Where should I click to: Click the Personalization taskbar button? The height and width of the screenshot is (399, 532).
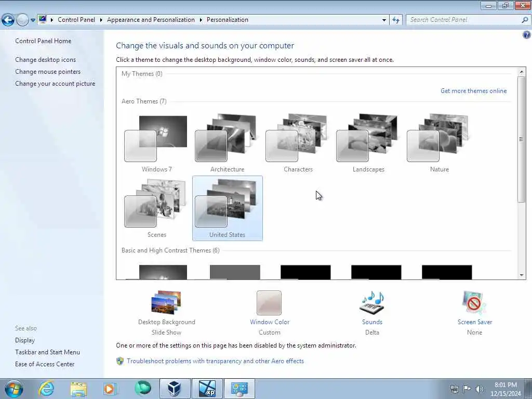click(240, 389)
